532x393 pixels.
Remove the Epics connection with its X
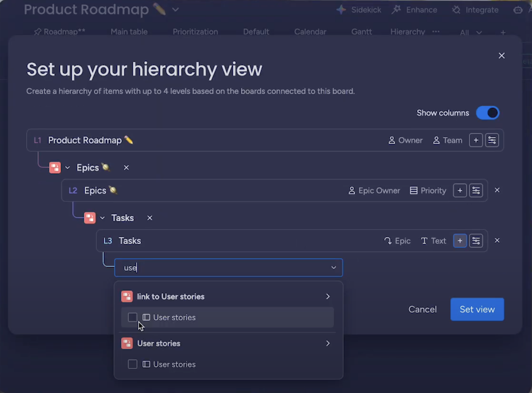[x=126, y=168]
